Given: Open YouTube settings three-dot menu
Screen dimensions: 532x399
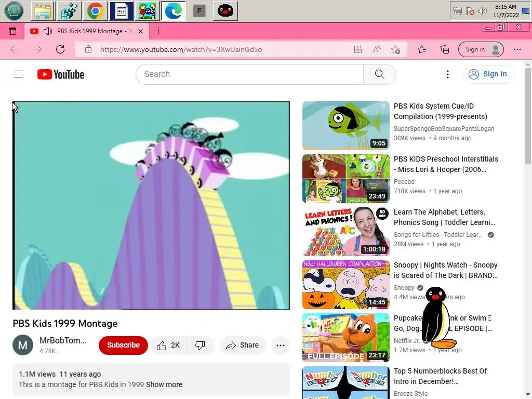Looking at the screenshot, I should coord(448,74).
